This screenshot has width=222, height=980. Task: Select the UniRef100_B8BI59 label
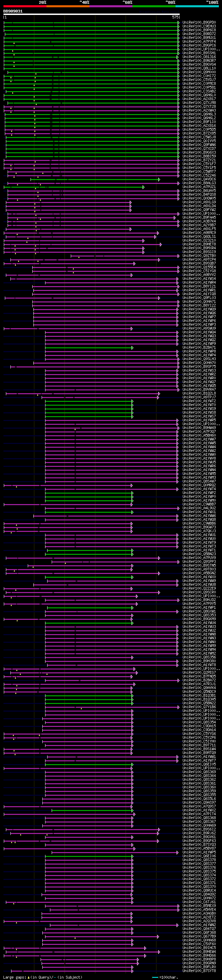[199, 156]
